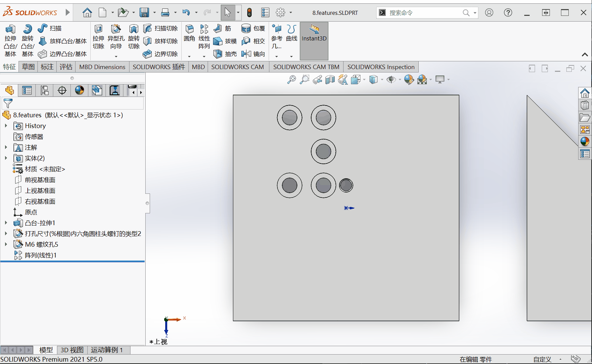
Task: Open the user account login button
Action: click(x=489, y=13)
